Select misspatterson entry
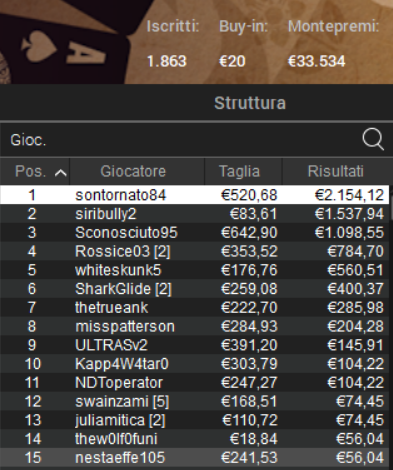Image resolution: width=393 pixels, height=470 pixels. coord(195,326)
